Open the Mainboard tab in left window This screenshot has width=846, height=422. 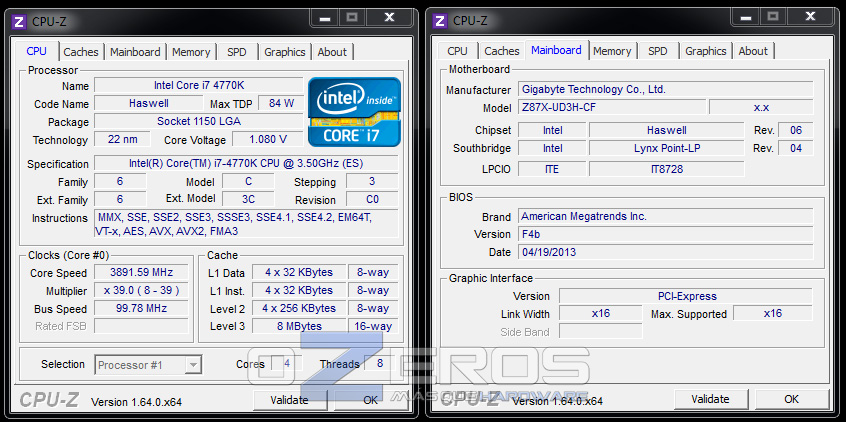pyautogui.click(x=135, y=52)
